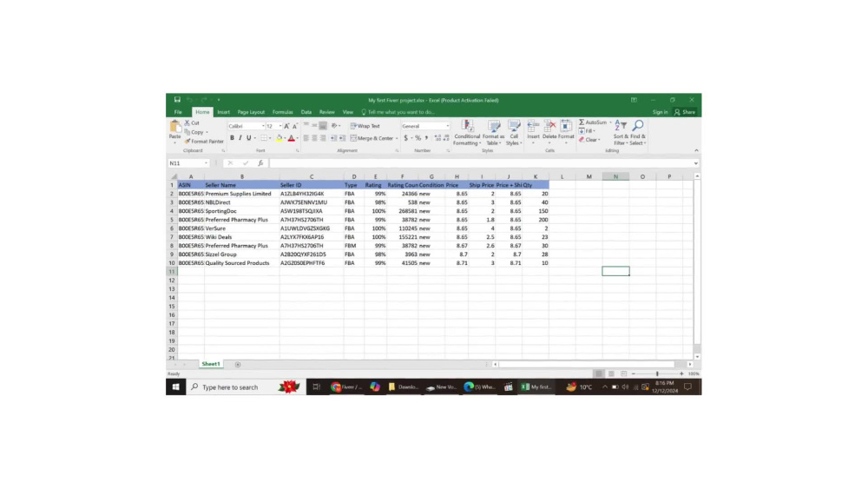
Task: Click the Name Box showing N11
Action: click(x=188, y=163)
